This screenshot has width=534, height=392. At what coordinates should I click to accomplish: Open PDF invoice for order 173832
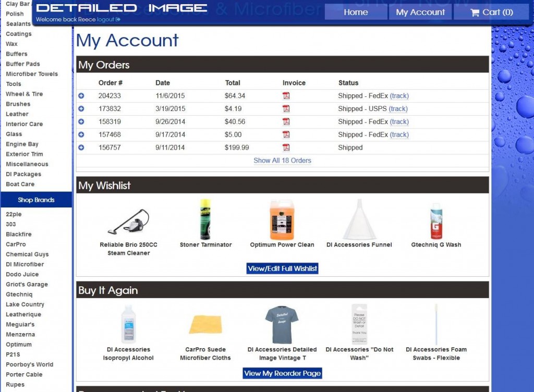(286, 109)
